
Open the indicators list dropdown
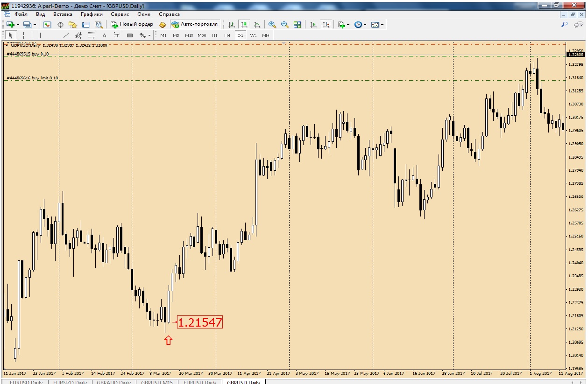coord(347,24)
